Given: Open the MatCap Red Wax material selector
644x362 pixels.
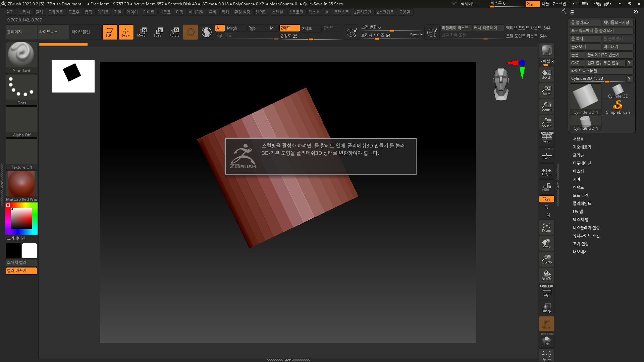Looking at the screenshot, I should tap(21, 186).
